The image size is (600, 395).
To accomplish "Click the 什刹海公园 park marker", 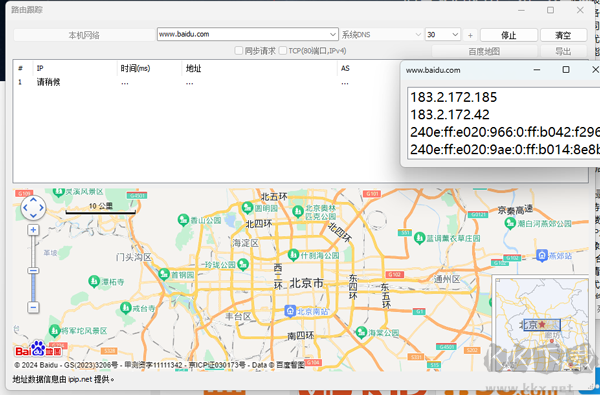I will [293, 255].
